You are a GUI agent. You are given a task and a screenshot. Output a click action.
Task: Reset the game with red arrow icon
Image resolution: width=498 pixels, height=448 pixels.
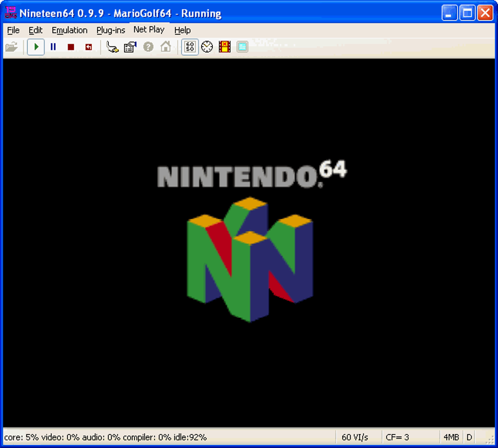pos(88,47)
